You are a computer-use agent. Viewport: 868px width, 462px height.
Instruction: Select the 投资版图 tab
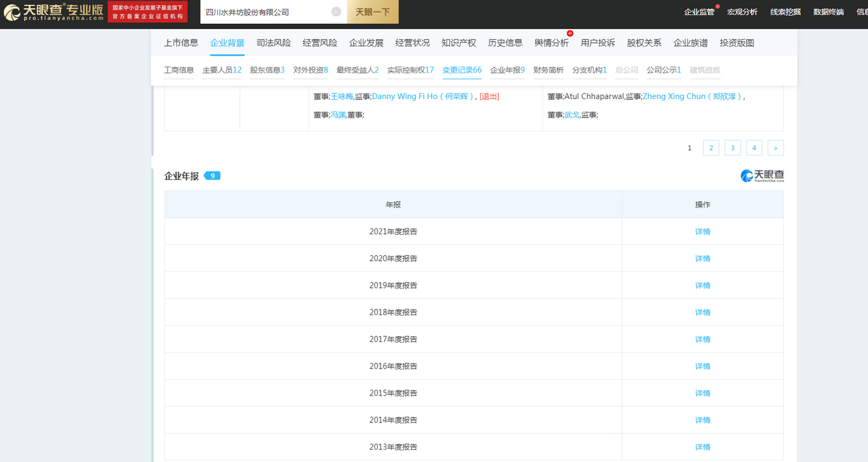(x=736, y=43)
